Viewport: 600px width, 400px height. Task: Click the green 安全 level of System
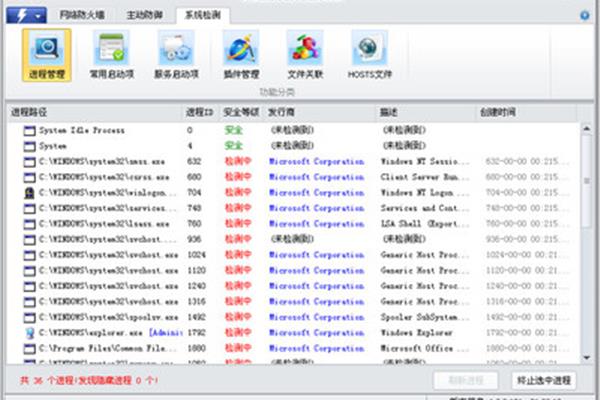233,146
